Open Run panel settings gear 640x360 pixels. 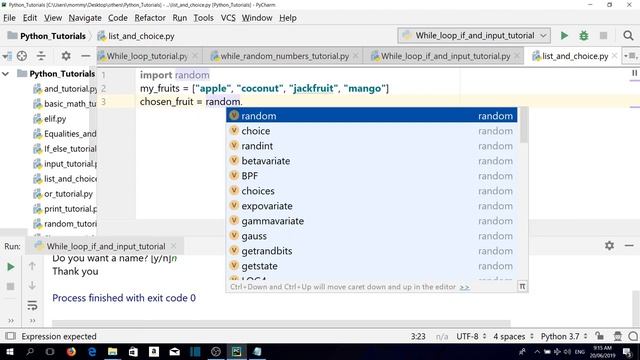click(609, 245)
